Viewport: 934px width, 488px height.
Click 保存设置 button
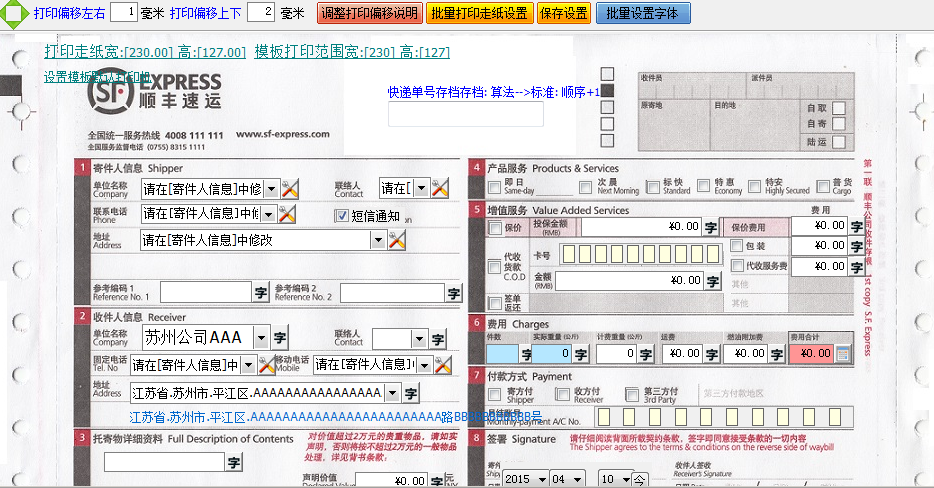pyautogui.click(x=563, y=14)
